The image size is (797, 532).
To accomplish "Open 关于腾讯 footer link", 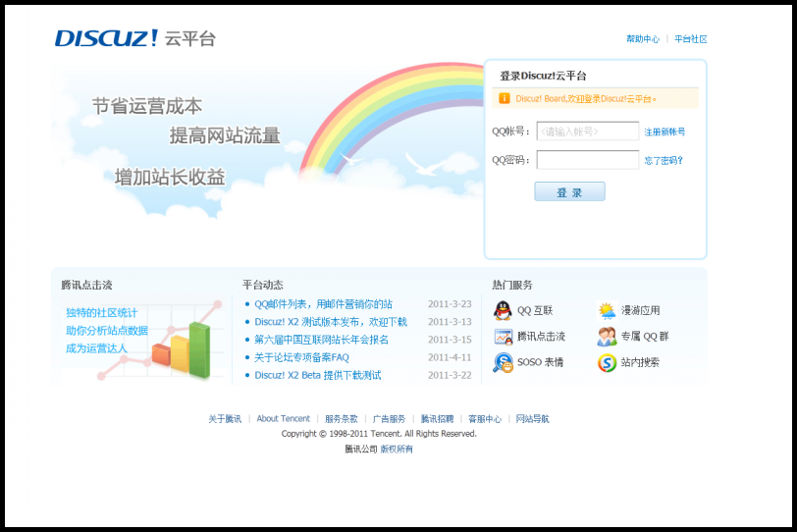I will click(x=225, y=419).
